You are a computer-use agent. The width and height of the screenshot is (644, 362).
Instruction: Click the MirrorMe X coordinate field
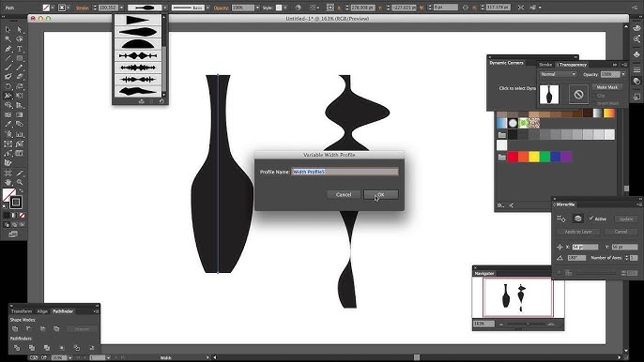click(x=585, y=247)
